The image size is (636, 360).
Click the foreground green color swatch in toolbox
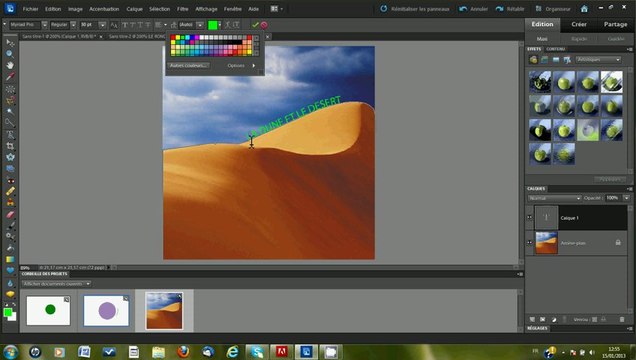pos(8,312)
